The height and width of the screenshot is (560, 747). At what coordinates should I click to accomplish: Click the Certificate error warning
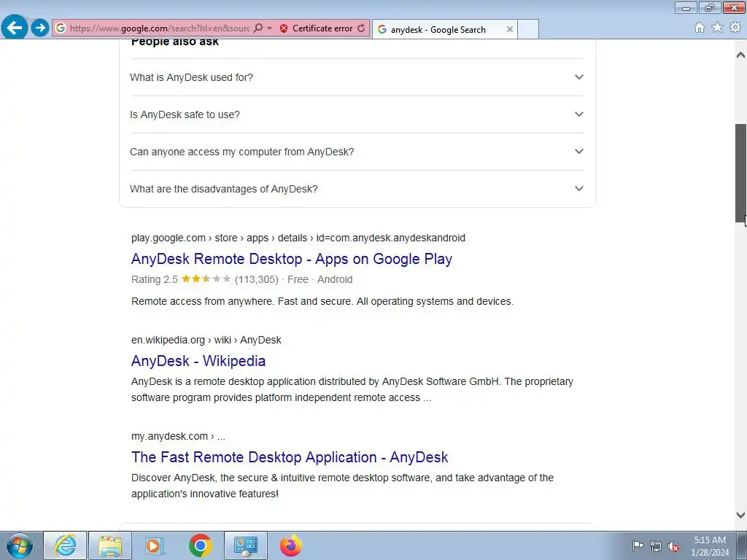317,28
